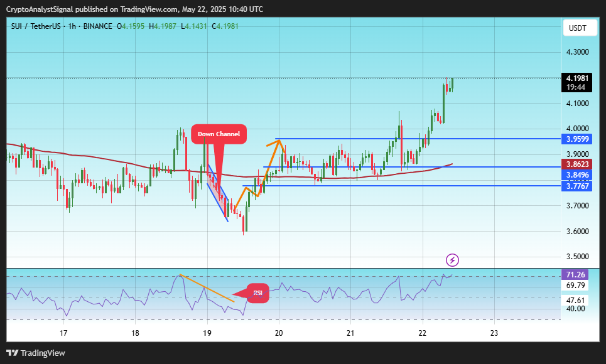Open the USDT currency selector
Viewport: 606px width, 364px height.
click(x=580, y=28)
